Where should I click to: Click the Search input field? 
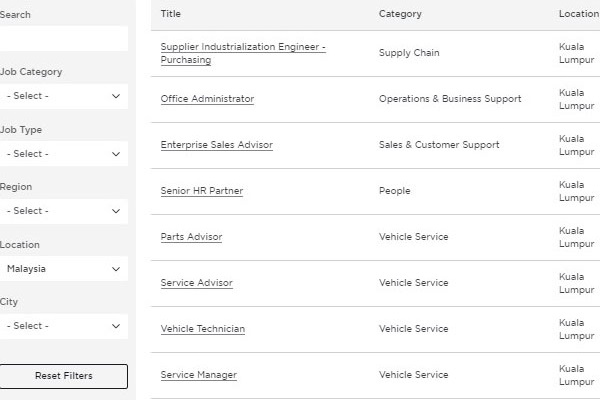[63, 39]
